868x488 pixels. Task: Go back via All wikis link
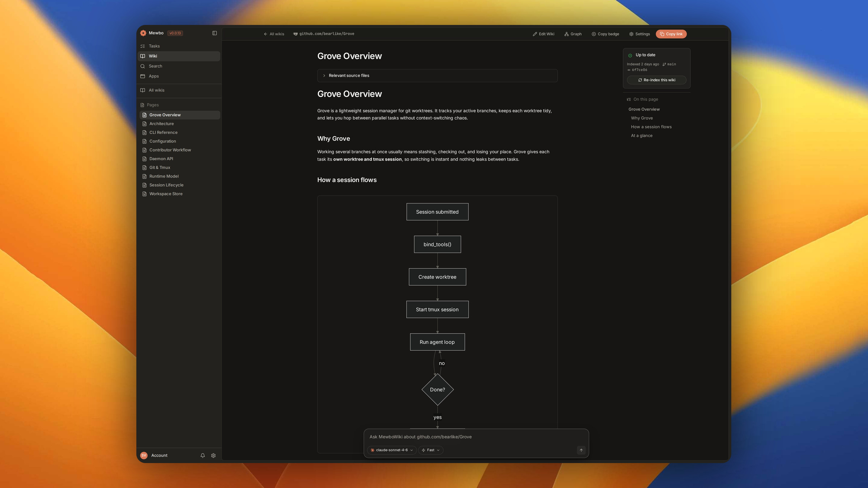click(274, 34)
